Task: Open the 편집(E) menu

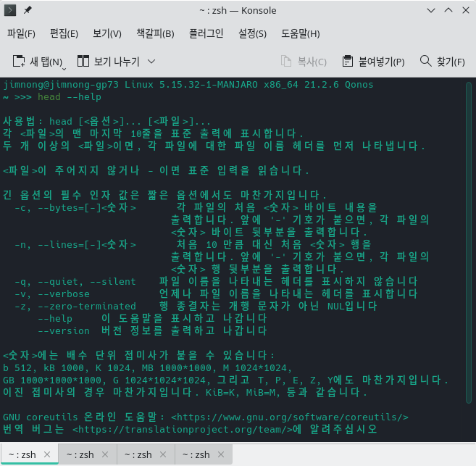Action: pyautogui.click(x=64, y=33)
